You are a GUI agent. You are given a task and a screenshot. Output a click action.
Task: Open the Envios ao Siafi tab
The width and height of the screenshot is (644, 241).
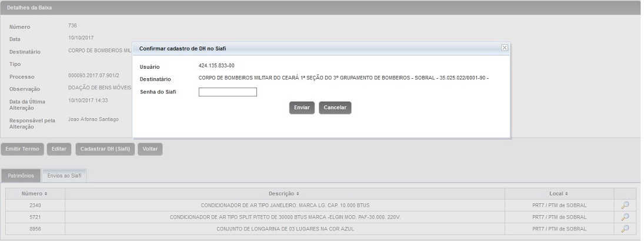pos(64,176)
